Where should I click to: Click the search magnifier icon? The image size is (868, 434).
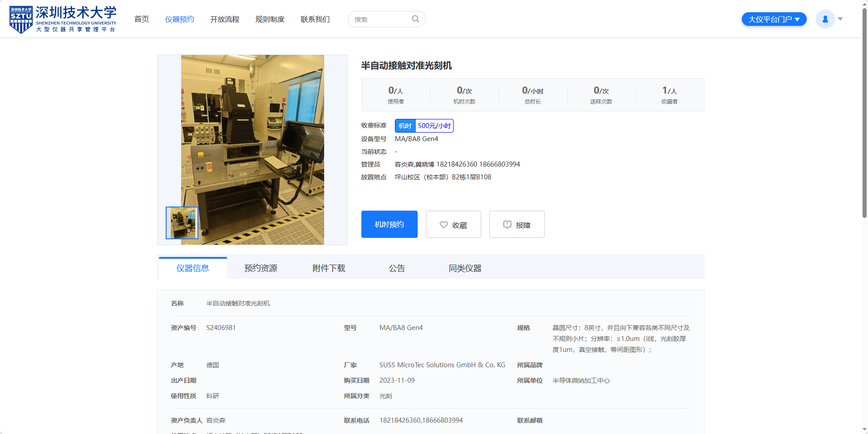pos(415,19)
